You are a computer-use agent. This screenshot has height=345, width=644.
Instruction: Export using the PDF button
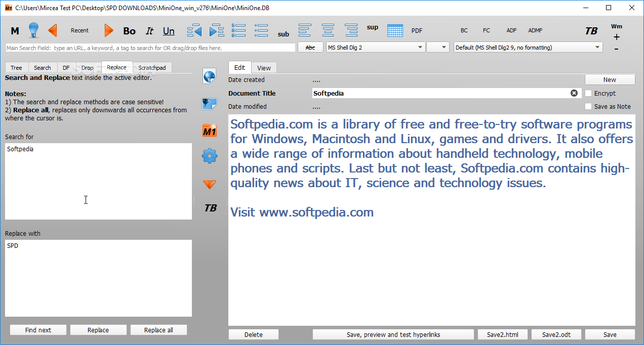[417, 30]
